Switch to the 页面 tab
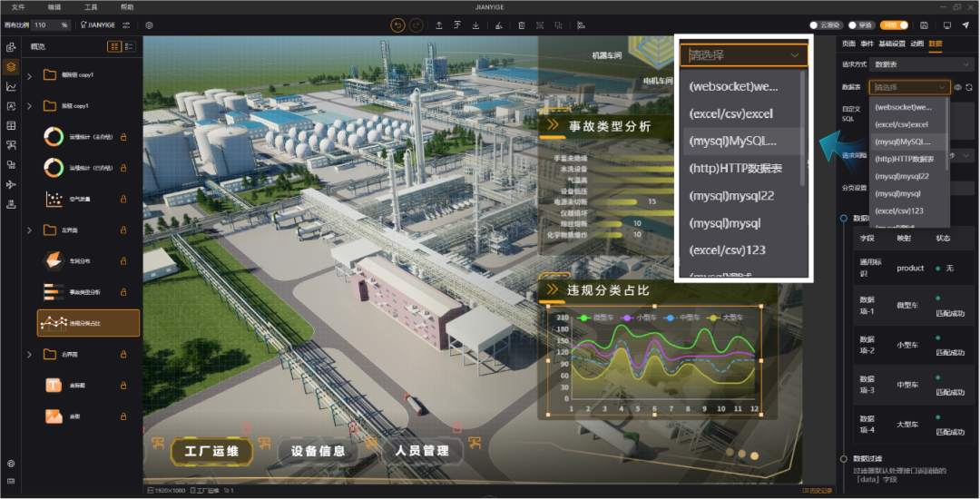This screenshot has width=980, height=499. coord(848,44)
